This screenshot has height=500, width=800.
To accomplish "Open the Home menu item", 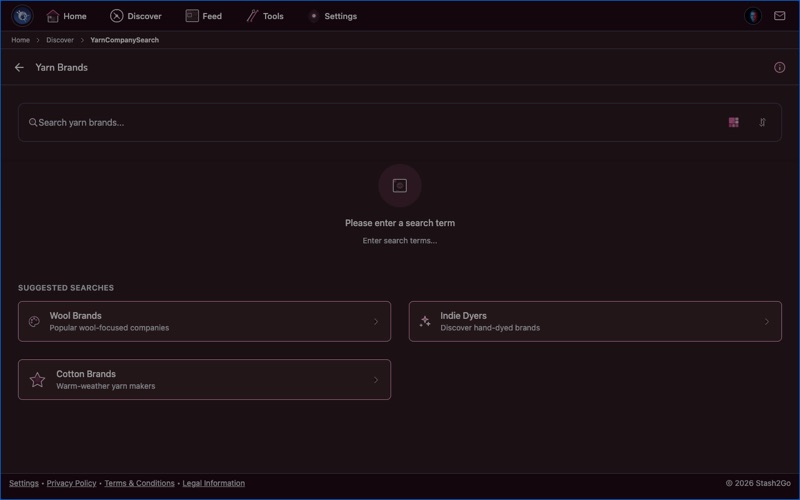I will tap(66, 16).
